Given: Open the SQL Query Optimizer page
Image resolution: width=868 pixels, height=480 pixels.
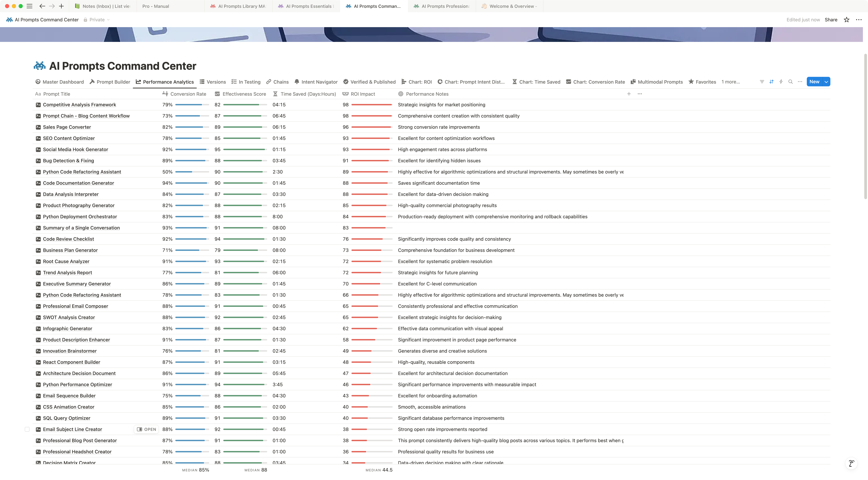Looking at the screenshot, I should 67,418.
